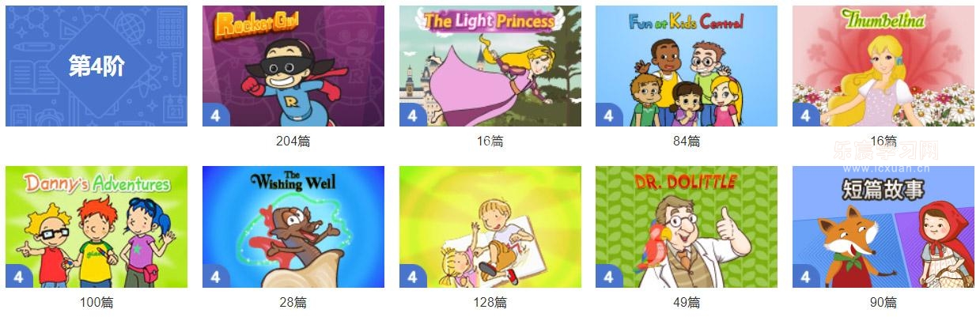The image size is (980, 317).
Task: Open the Dr. Dolittle series thumbnail
Action: [x=687, y=227]
